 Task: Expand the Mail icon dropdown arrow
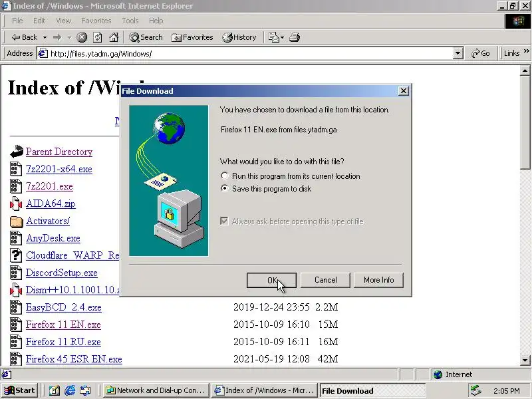(x=282, y=37)
